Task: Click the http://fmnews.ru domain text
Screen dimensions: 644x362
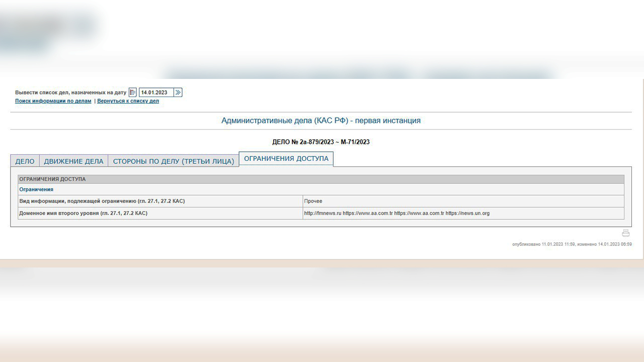Action: [x=323, y=213]
